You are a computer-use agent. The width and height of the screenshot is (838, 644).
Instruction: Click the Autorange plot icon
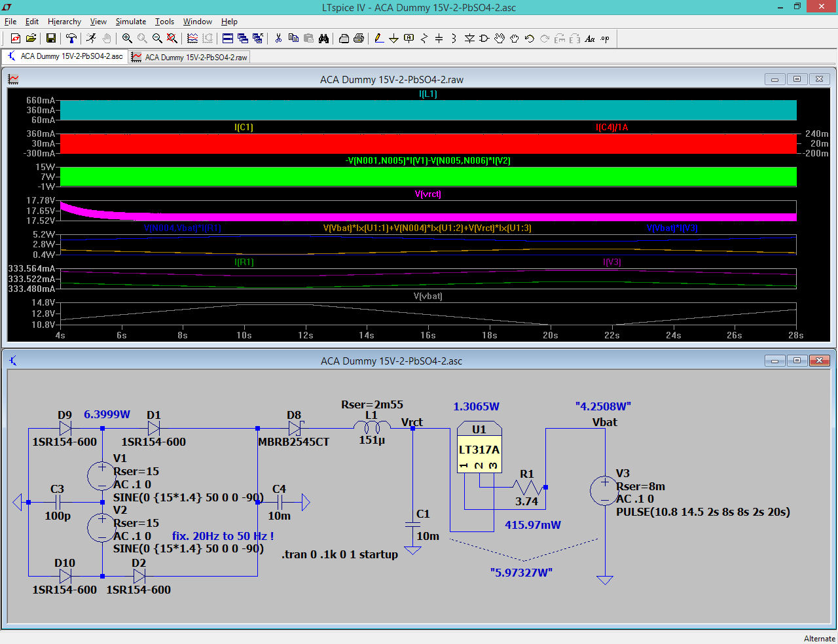[x=192, y=39]
